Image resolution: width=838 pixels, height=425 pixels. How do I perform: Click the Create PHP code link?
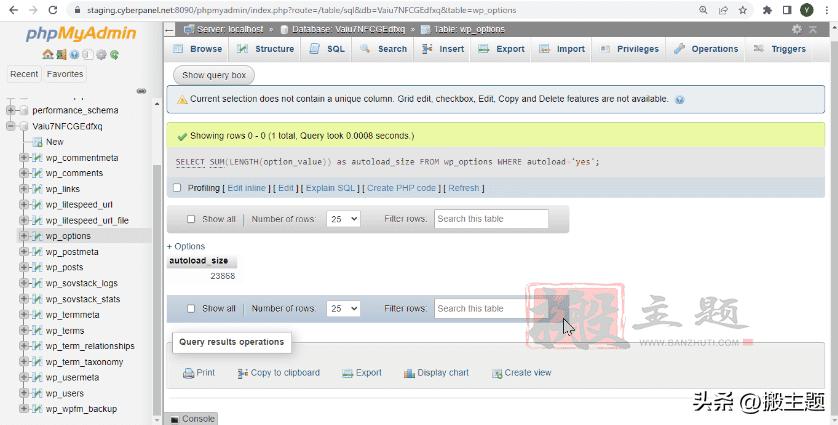tap(401, 188)
